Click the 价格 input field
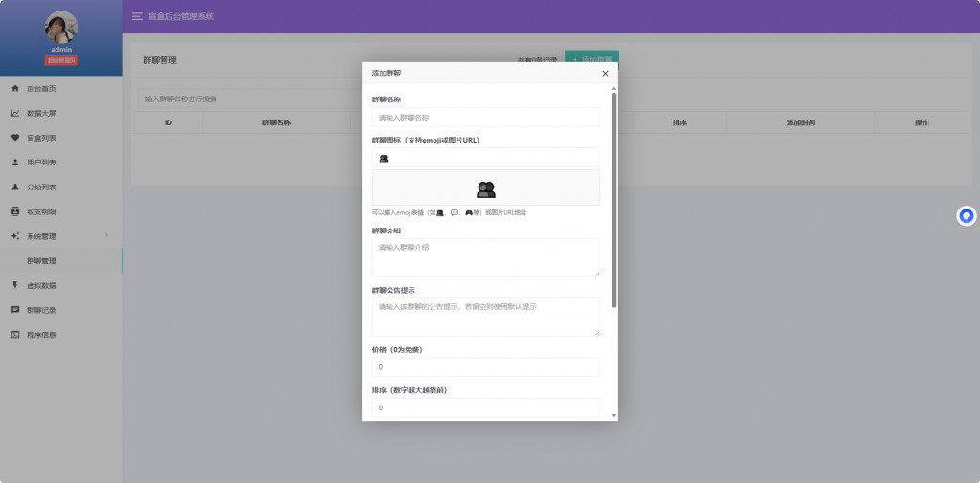The height and width of the screenshot is (483, 980). pos(485,367)
